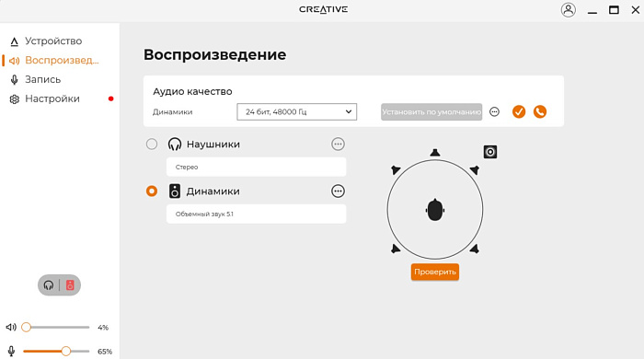Mute output via speaker volume icon
Image resolution: width=644 pixels, height=359 pixels.
coord(11,328)
